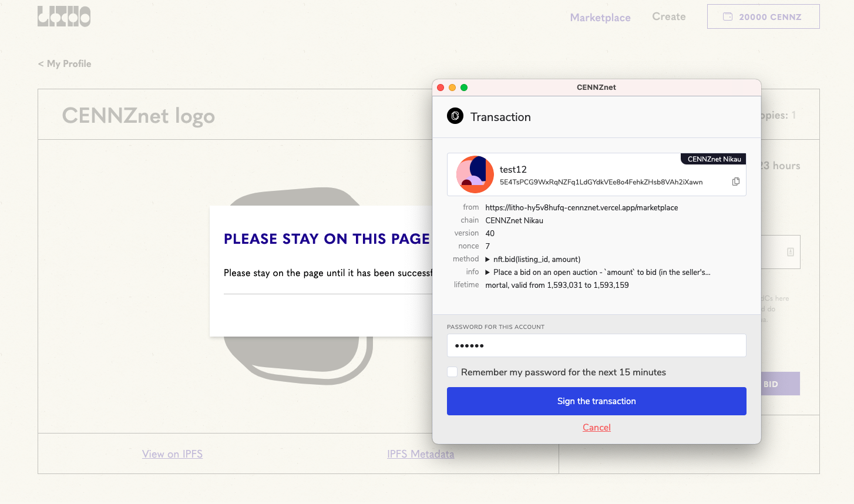This screenshot has width=854, height=504.
Task: Click the dimmed BID button
Action: coord(780,384)
